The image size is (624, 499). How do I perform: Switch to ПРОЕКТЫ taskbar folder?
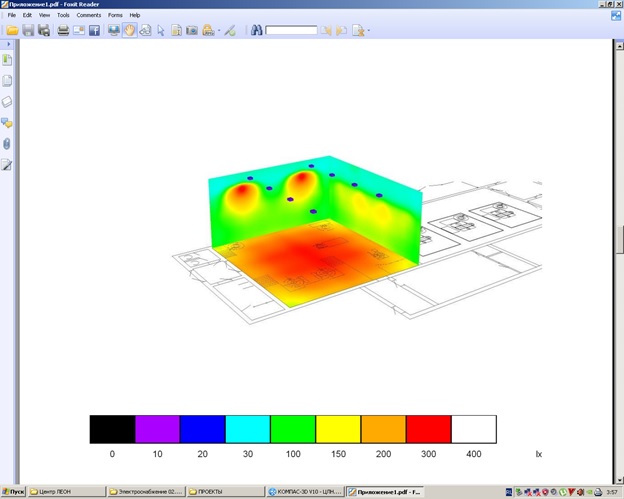point(226,492)
